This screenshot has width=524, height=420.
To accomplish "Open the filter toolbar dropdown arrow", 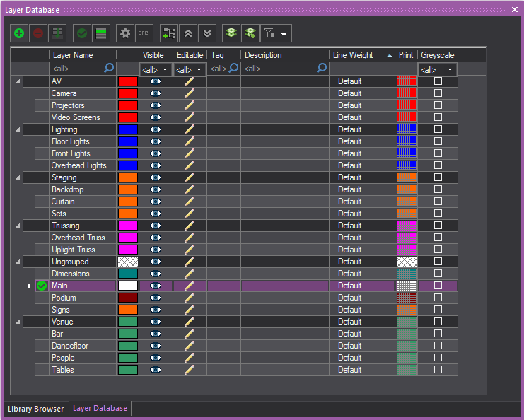I will click(x=284, y=34).
